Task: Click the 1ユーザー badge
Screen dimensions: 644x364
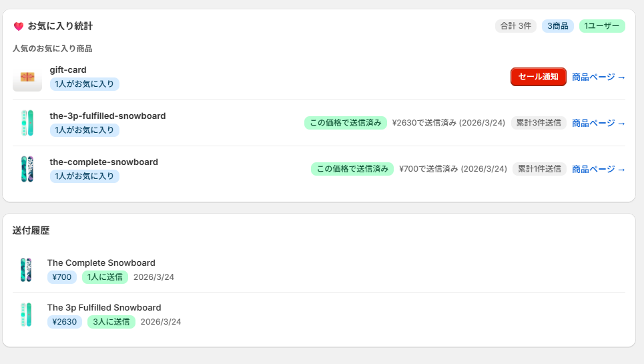Action: pyautogui.click(x=601, y=26)
